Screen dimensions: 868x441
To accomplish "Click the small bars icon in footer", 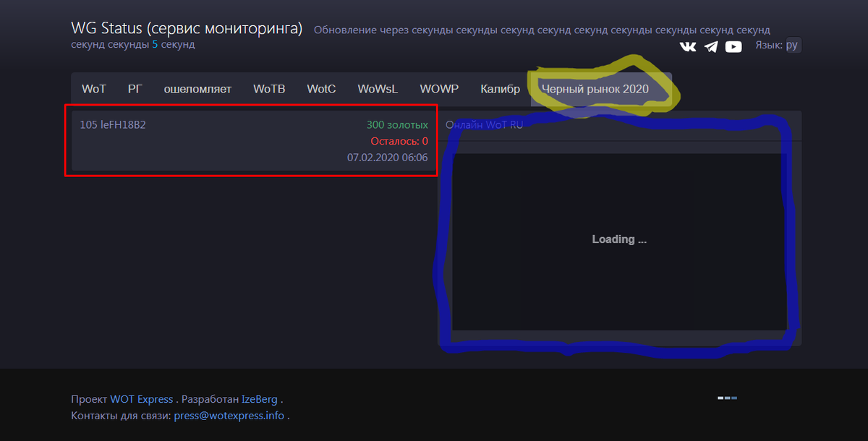I will pos(728,398).
